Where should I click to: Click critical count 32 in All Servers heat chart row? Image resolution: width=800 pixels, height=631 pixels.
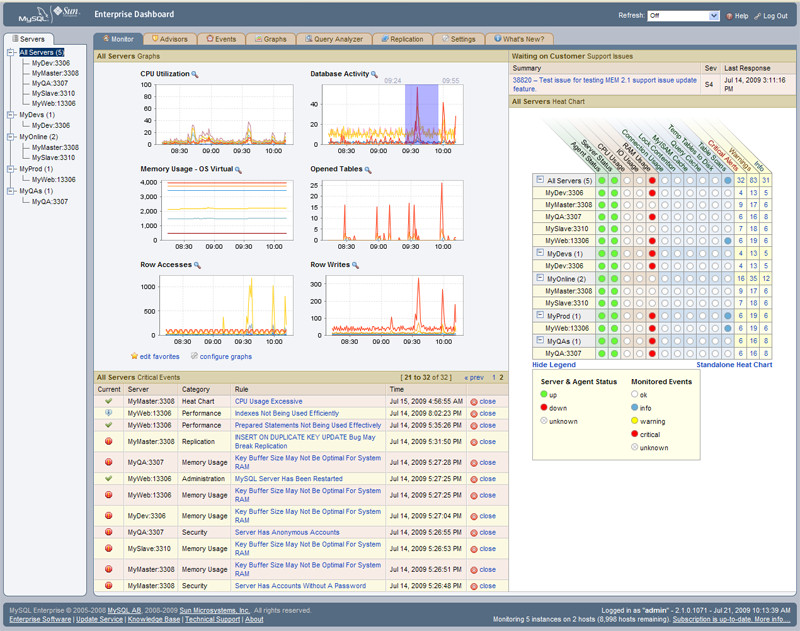coord(741,181)
